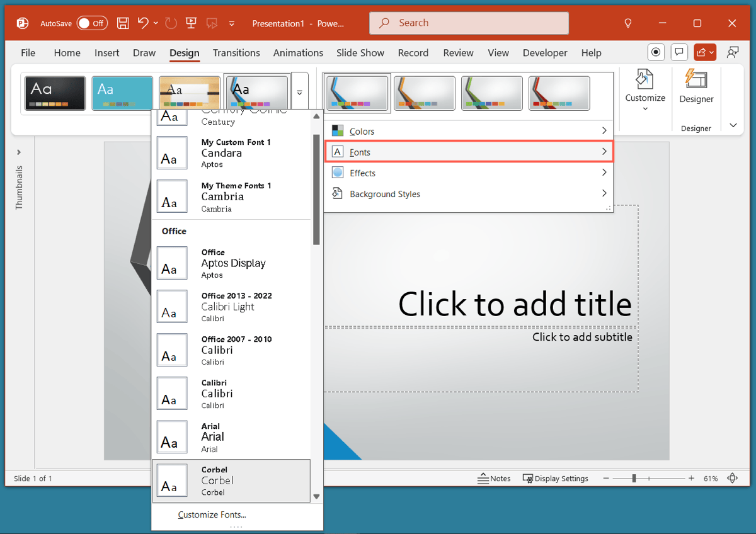Click the zoom in plus icon
Screen dimensions: 756x534
[691, 479]
